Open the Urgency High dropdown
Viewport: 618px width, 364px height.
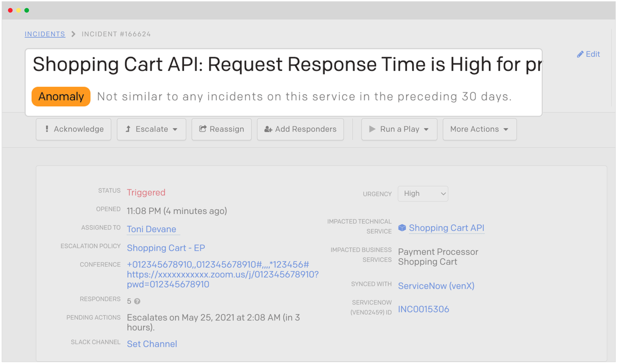tap(423, 194)
